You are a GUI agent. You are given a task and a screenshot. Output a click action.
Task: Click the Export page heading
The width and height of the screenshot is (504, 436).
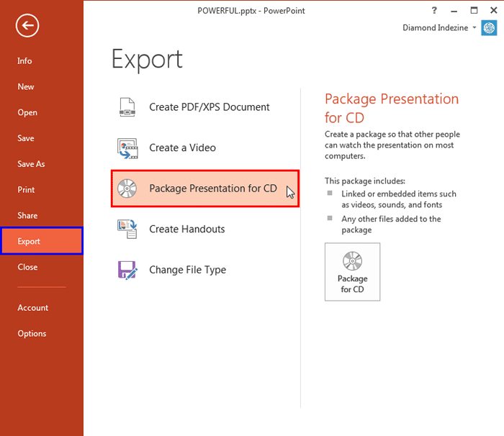147,59
